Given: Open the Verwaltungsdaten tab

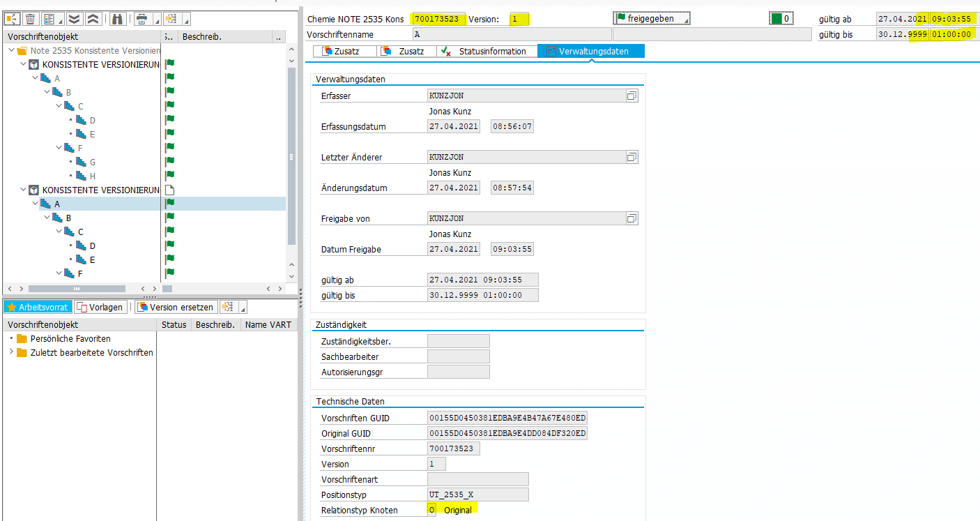Looking at the screenshot, I should click(x=591, y=51).
